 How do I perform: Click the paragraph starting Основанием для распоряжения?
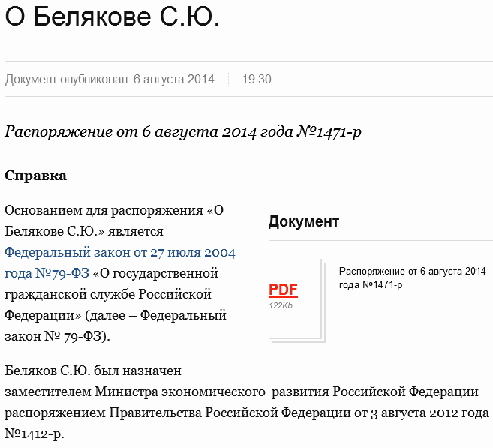pos(120,273)
